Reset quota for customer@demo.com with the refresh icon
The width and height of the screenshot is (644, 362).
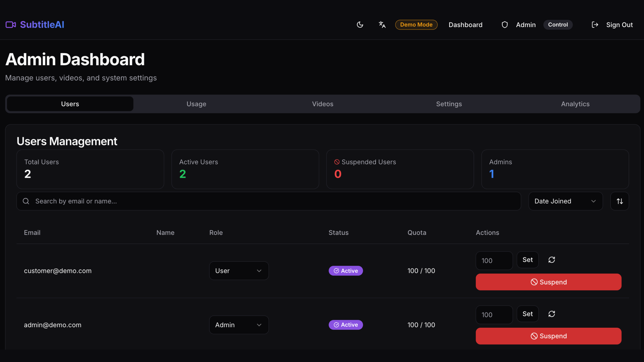[552, 260]
